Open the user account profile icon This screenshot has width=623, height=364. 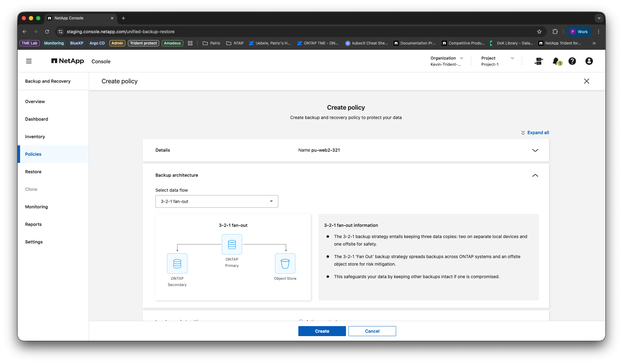tap(589, 61)
